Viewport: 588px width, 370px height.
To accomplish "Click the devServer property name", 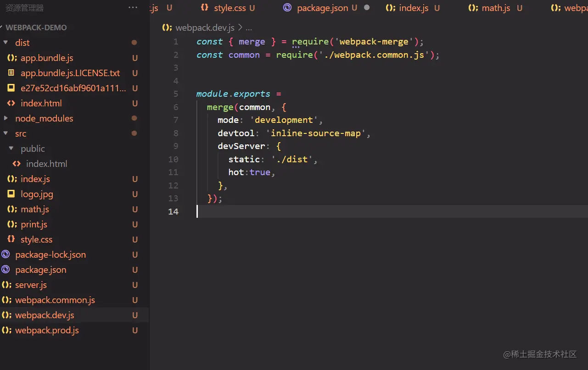I will click(241, 146).
